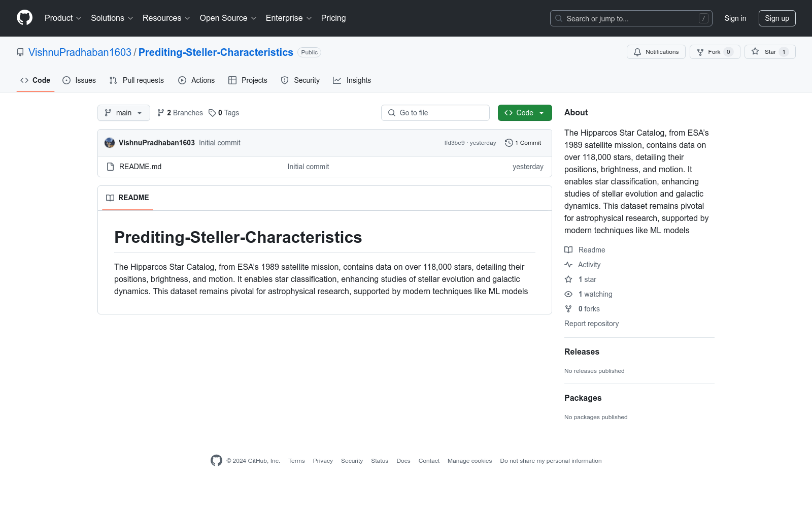View the 0 Tags list

pos(224,113)
